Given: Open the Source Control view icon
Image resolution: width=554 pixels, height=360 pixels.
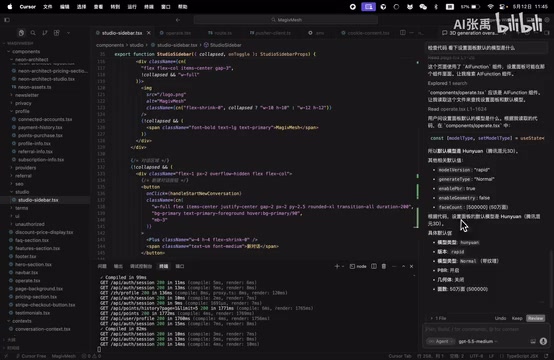Looking at the screenshot, I should tap(45, 33).
